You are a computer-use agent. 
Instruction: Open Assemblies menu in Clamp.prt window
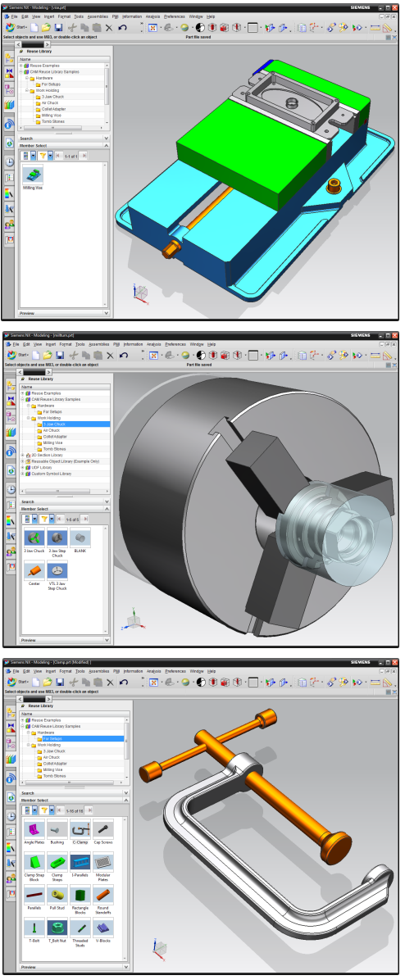pyautogui.click(x=98, y=670)
